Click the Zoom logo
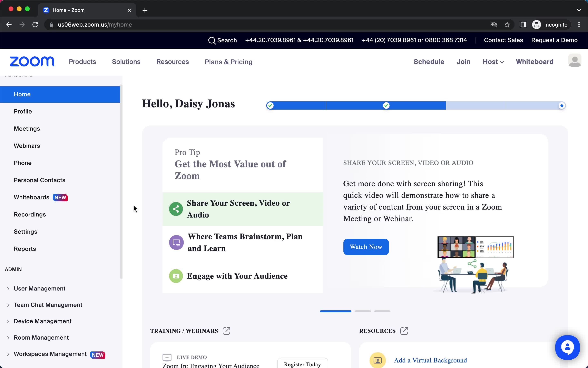Screen dimensions: 588x368 point(32,62)
